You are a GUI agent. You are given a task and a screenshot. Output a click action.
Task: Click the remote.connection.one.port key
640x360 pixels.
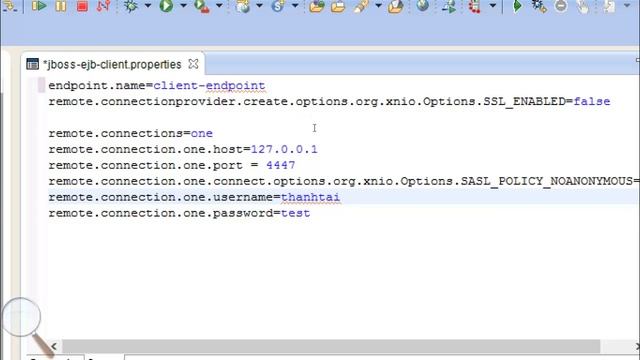click(x=146, y=166)
